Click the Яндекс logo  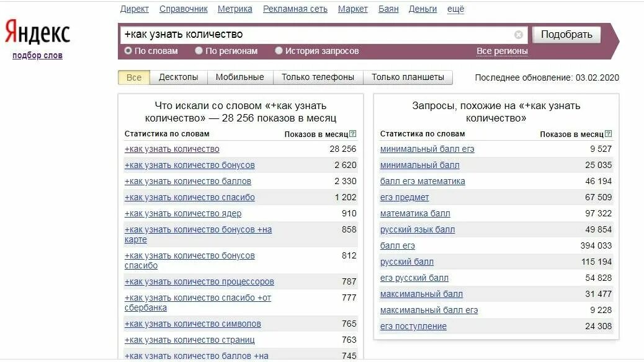[37, 32]
